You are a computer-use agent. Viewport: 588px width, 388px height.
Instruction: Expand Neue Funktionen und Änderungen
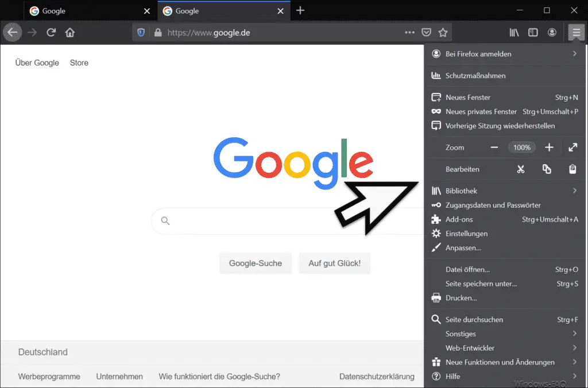[505, 363]
